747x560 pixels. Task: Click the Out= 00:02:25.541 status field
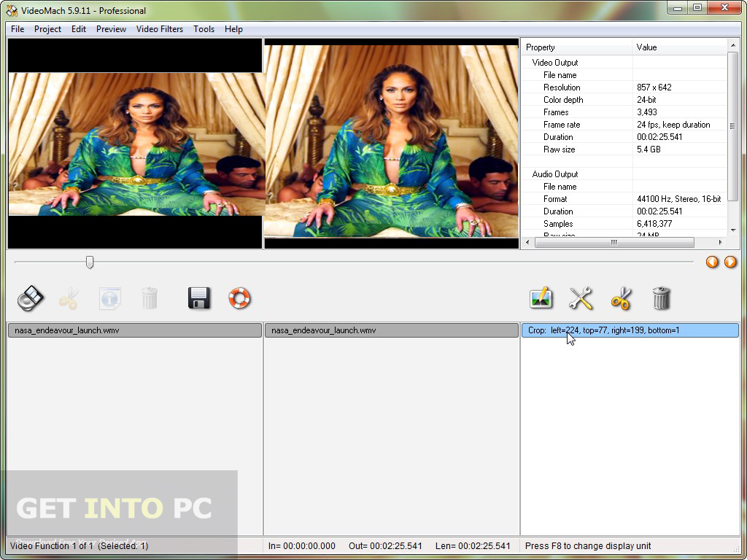385,545
